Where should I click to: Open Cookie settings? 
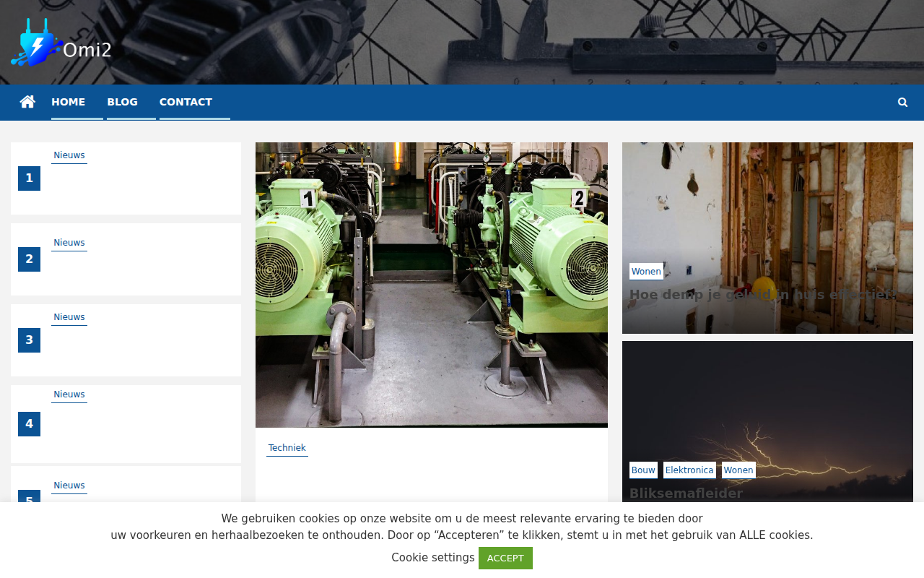tap(433, 558)
